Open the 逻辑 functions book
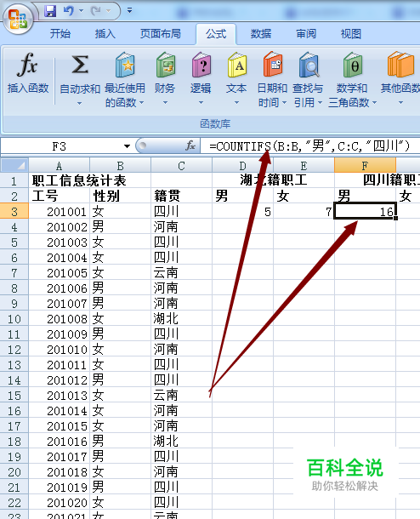Image resolution: width=420 pixels, height=519 pixels. [x=201, y=65]
